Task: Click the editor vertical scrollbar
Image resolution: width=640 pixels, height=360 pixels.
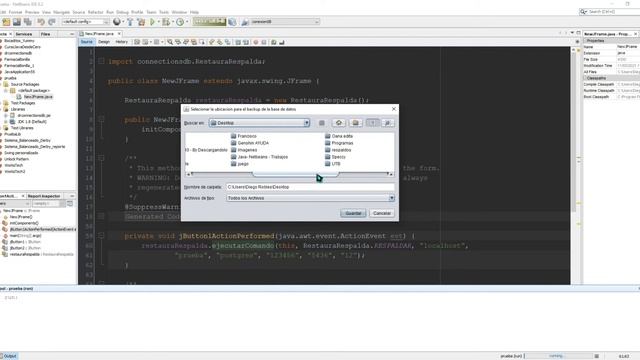Action: tap(573, 131)
